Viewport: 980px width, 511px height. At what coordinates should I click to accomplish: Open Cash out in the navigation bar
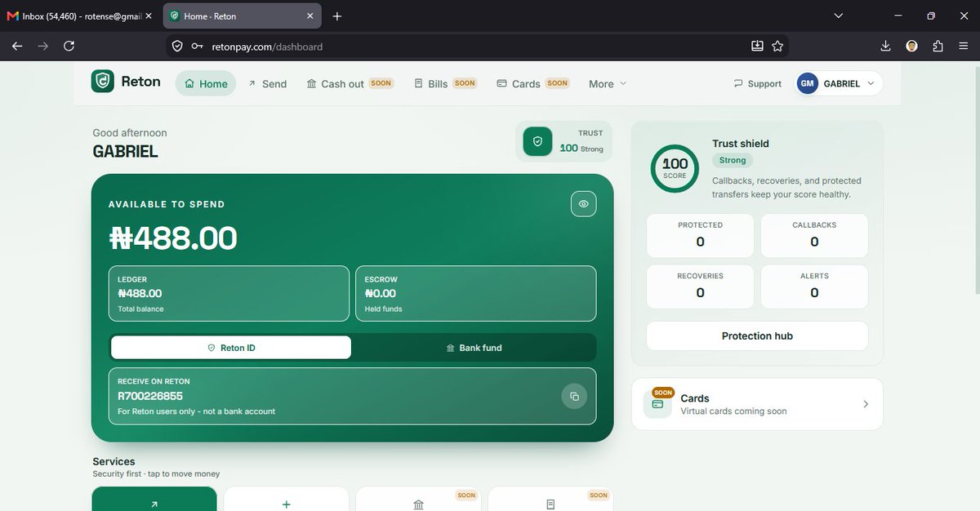(x=350, y=83)
